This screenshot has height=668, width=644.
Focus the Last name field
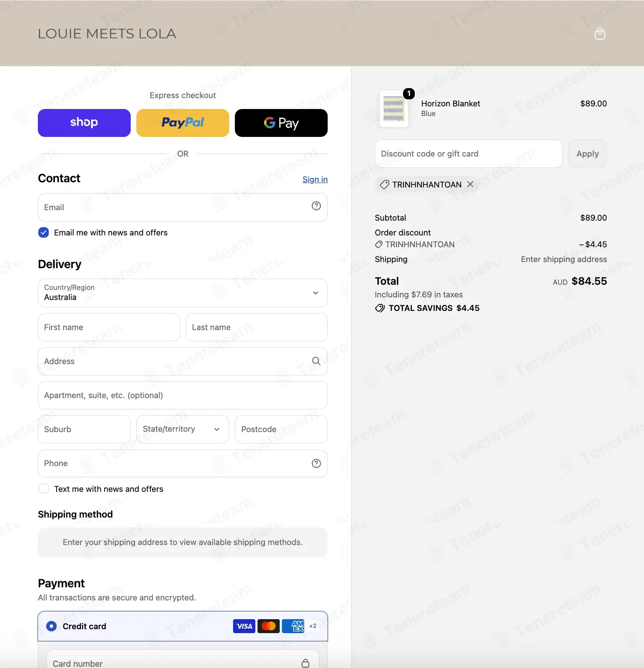point(257,327)
